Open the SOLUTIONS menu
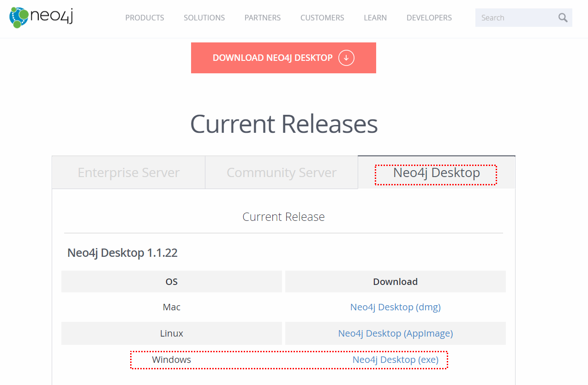This screenshot has height=385, width=588. [204, 18]
